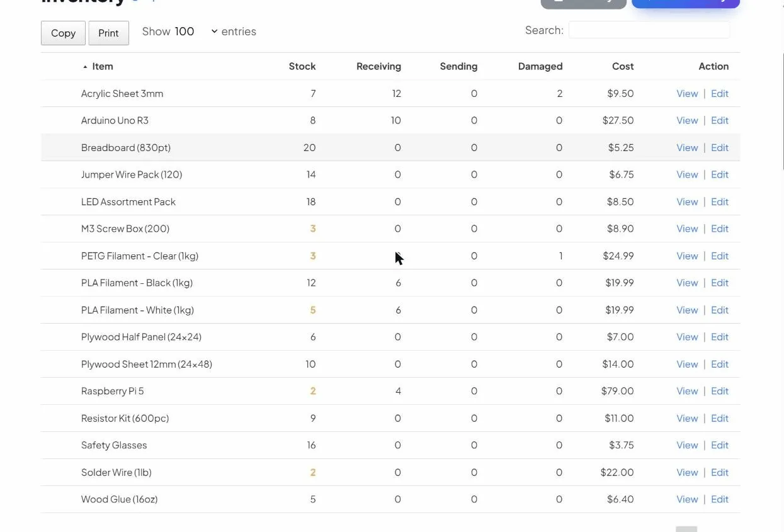The image size is (784, 532).
Task: View the Raspberry Pi 5 item
Action: point(687,391)
